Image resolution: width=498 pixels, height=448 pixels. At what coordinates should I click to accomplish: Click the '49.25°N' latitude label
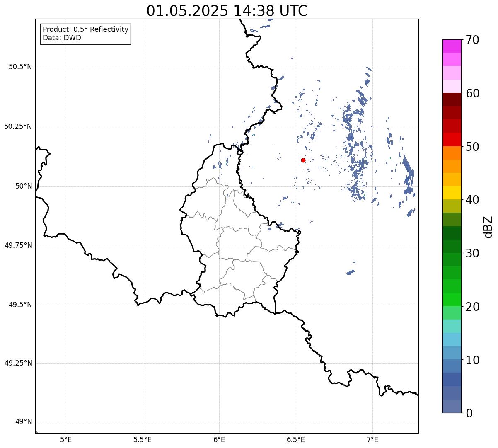[18, 363]
